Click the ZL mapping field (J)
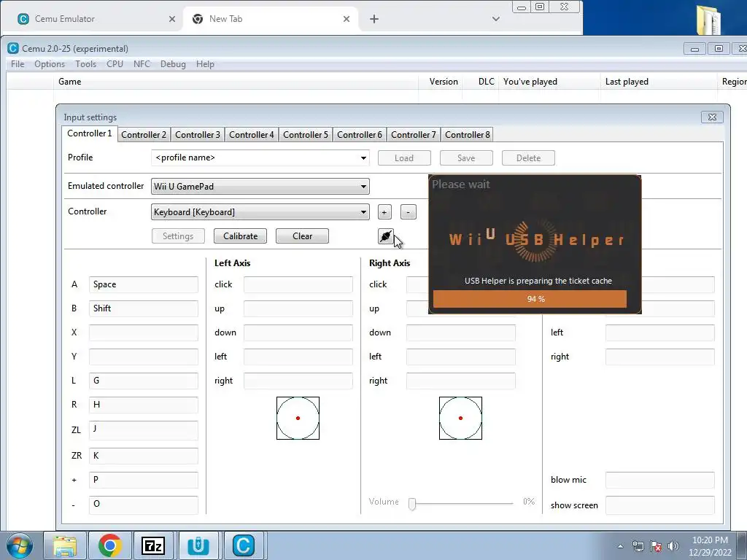This screenshot has height=560, width=747. point(144,430)
